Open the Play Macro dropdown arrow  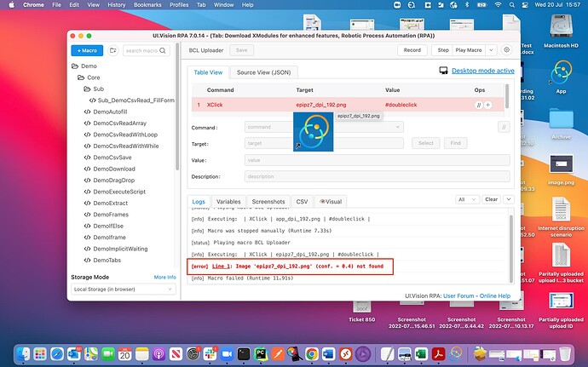(x=491, y=50)
